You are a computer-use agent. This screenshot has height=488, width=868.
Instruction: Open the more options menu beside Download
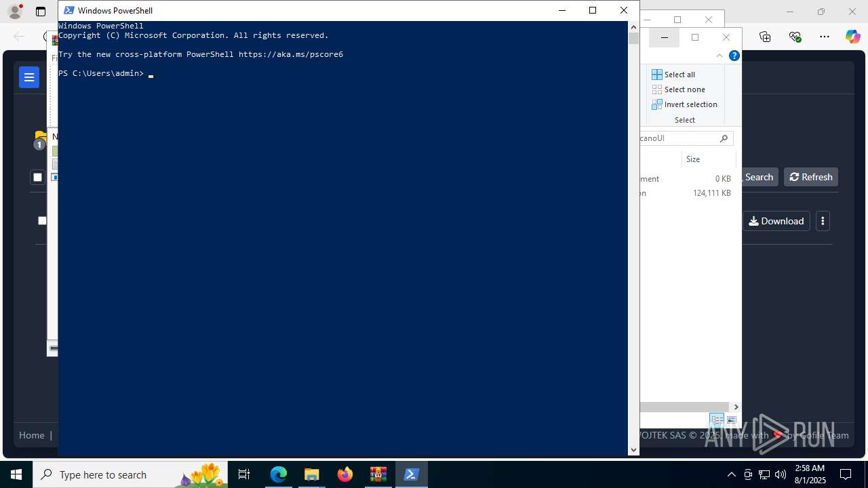pyautogui.click(x=823, y=221)
